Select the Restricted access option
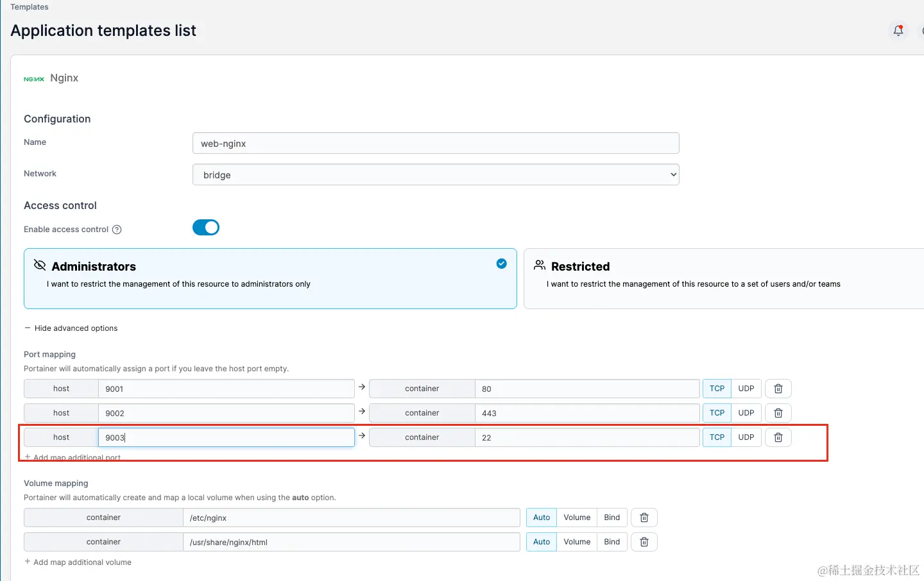The height and width of the screenshot is (581, 924). [723, 278]
